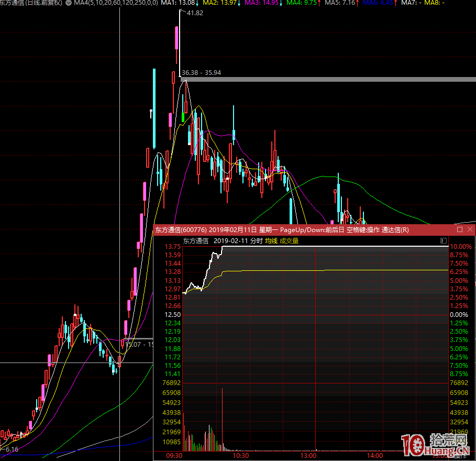Click the red 6.25% percent label
This screenshot has height=461, width=476.
tap(459, 272)
